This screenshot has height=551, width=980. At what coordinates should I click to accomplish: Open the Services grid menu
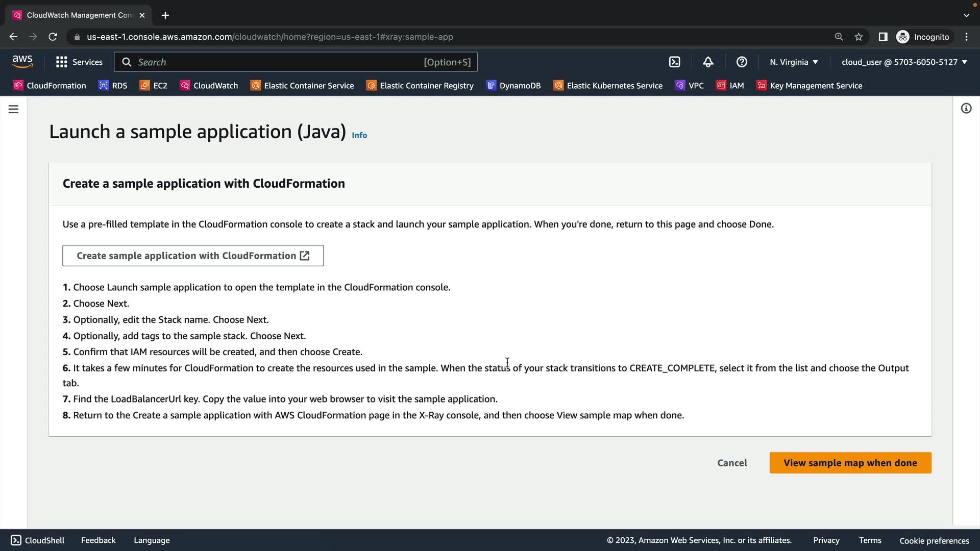click(x=79, y=62)
